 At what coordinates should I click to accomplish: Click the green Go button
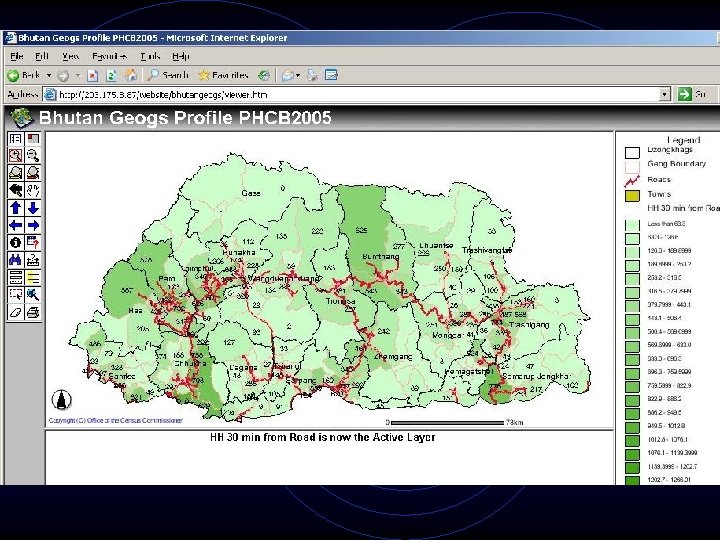692,94
